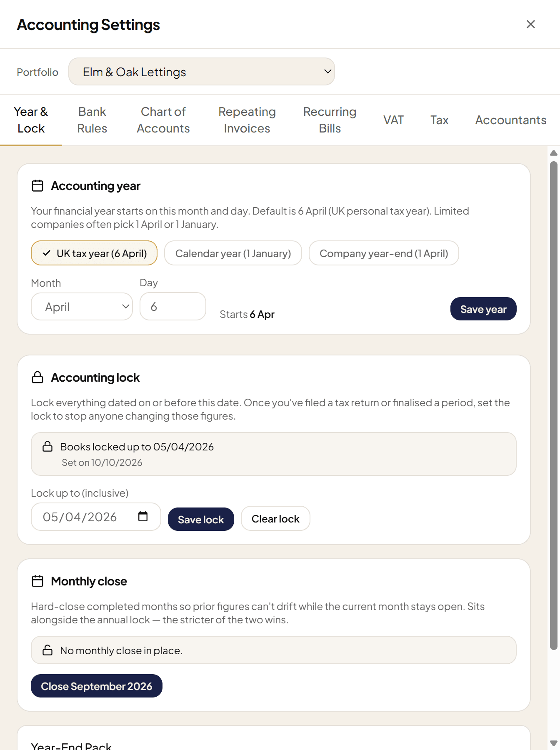This screenshot has height=750, width=560.
Task: Click the Save lock button
Action: [201, 519]
